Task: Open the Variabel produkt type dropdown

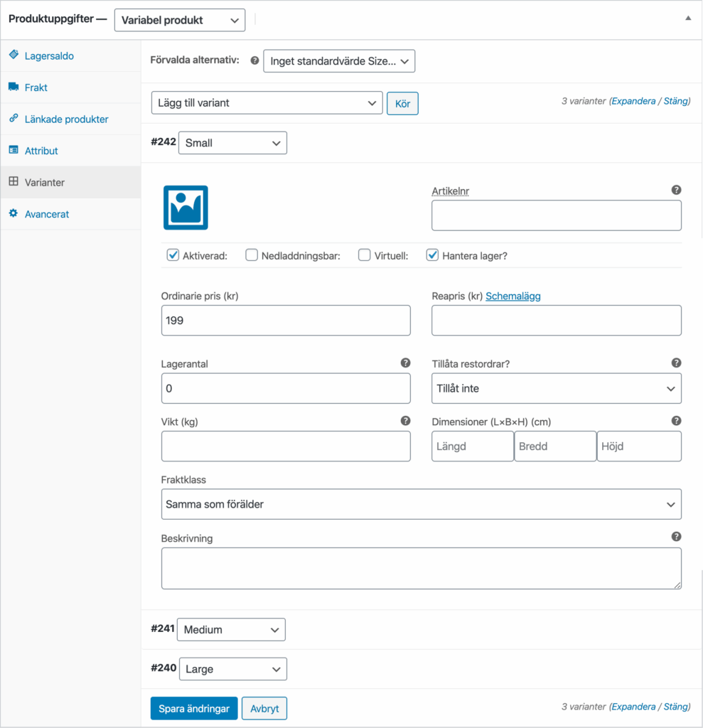Action: coord(179,20)
